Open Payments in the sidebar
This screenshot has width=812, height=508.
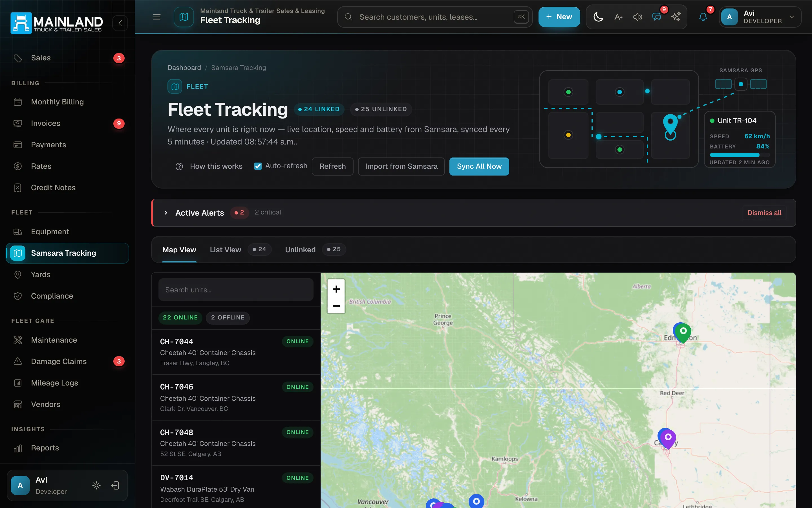(x=67, y=145)
